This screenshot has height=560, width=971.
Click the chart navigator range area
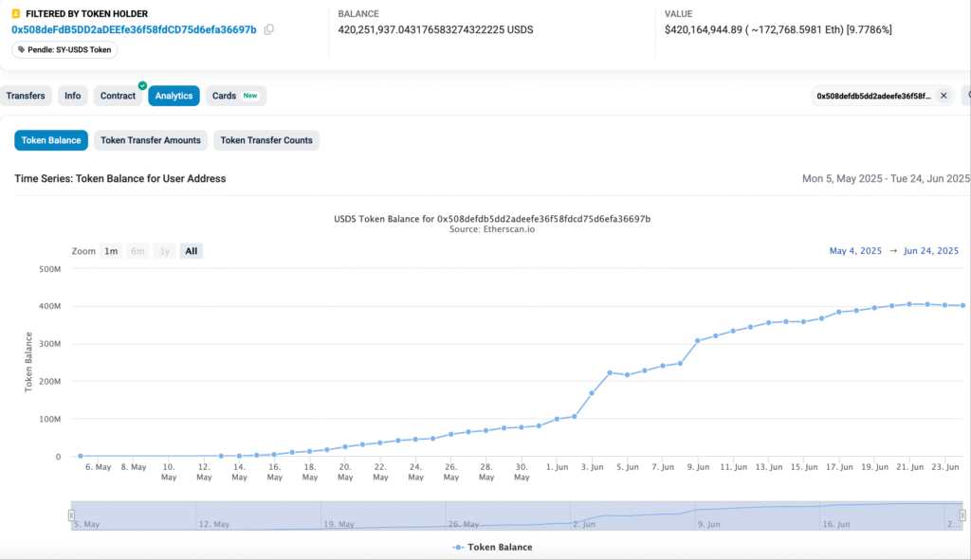517,515
